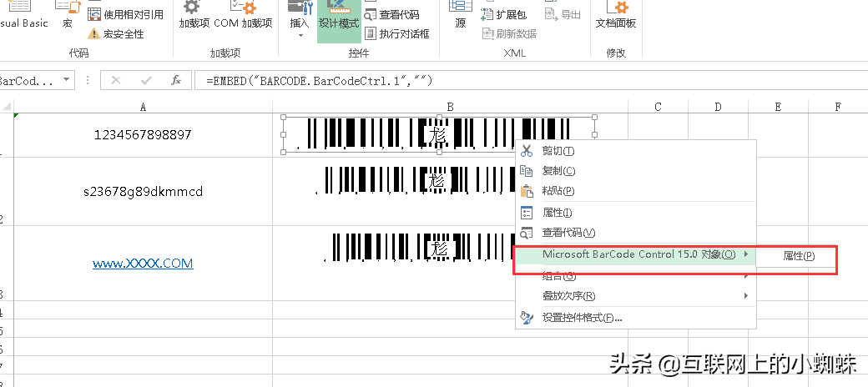The image size is (868, 387).
Task: Select column B header
Action: (450, 107)
